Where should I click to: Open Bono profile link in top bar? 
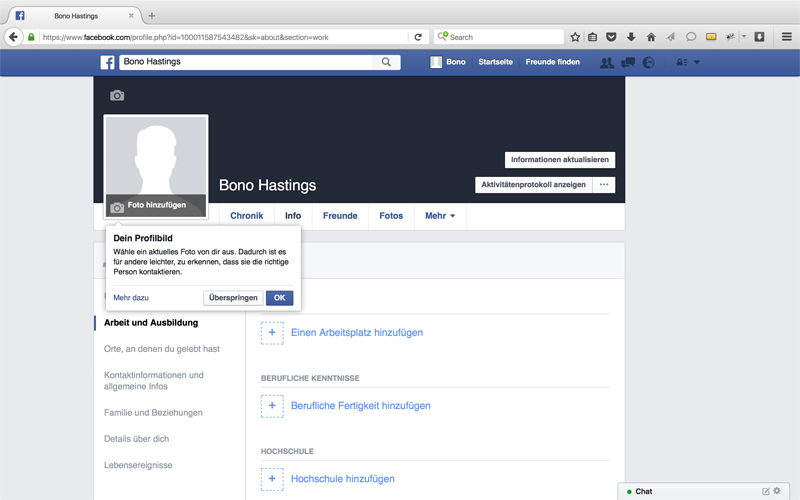pos(448,62)
